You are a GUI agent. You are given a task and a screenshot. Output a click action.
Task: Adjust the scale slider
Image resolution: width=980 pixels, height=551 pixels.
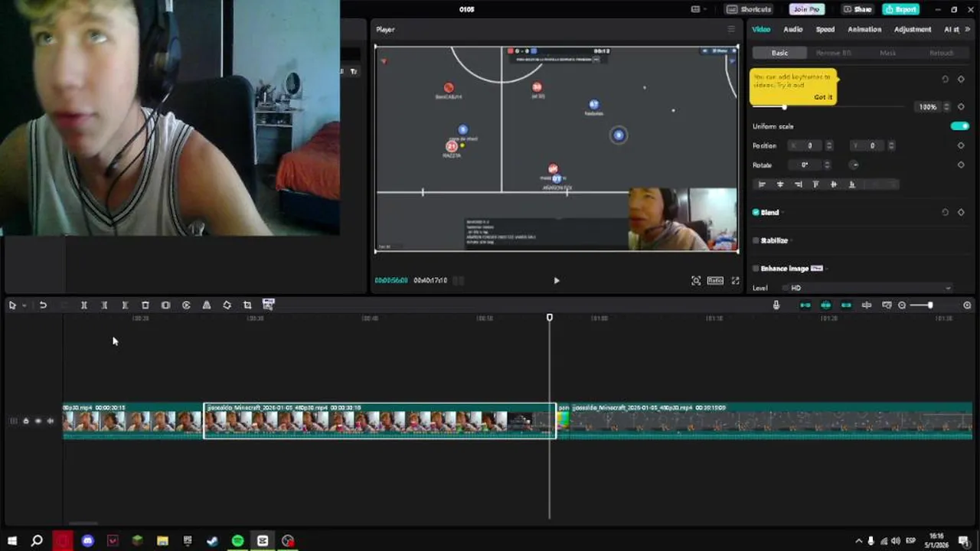click(784, 107)
